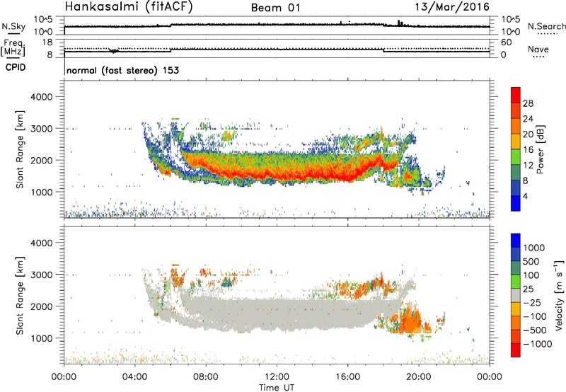The width and height of the screenshot is (566, 392).
Task: Click the '100' tick on velocity colorbar
Action: pos(531,275)
